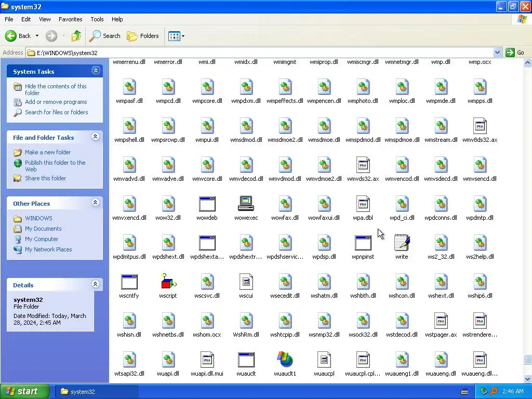Open My Documents from Other Places
Viewport: 532px width, 399px height.
point(43,229)
